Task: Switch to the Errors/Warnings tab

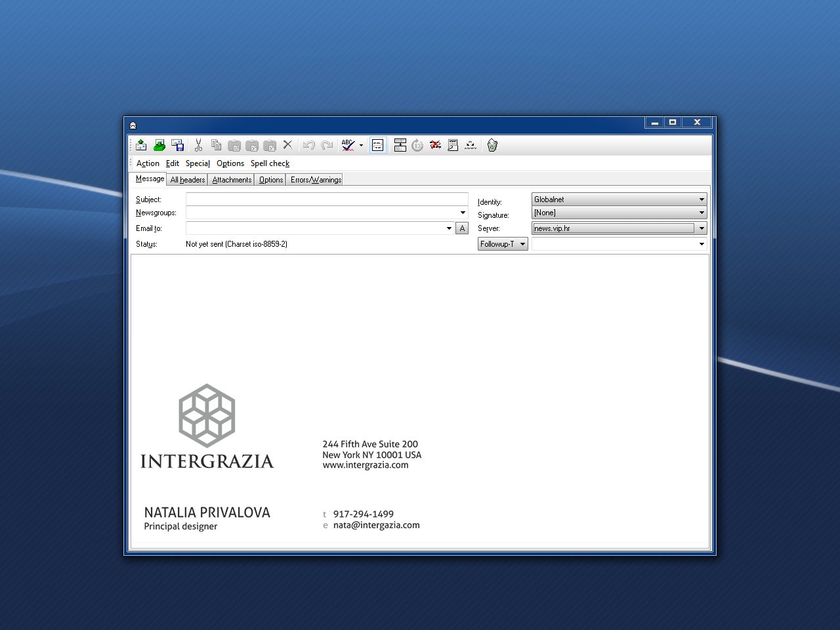Action: click(316, 180)
